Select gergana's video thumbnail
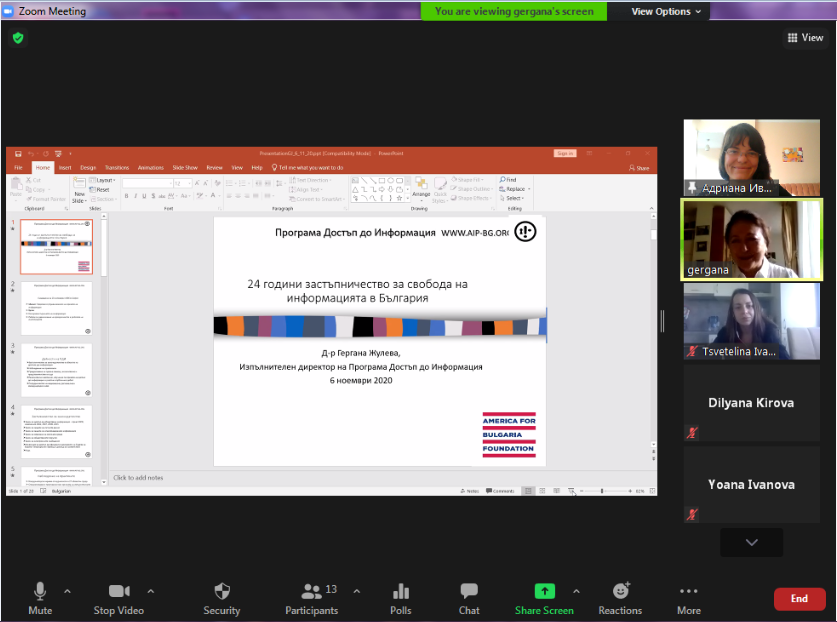837x622 pixels. 751,239
